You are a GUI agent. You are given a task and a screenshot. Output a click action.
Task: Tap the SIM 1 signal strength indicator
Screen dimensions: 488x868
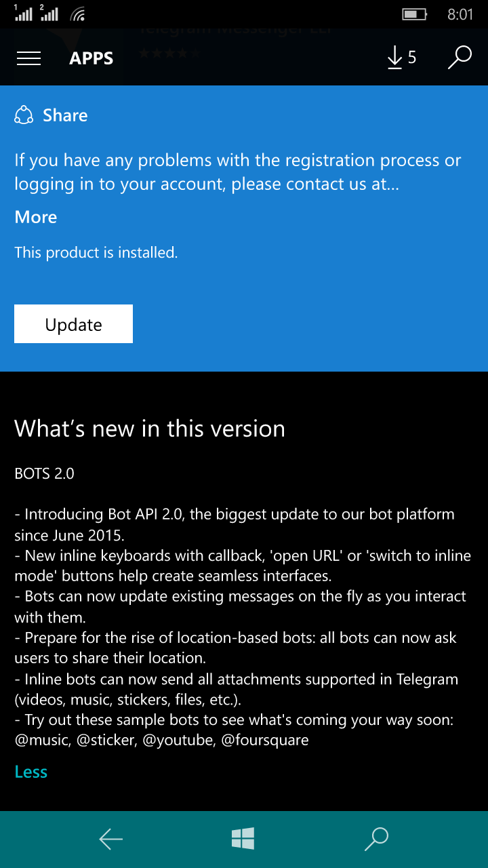(x=23, y=13)
